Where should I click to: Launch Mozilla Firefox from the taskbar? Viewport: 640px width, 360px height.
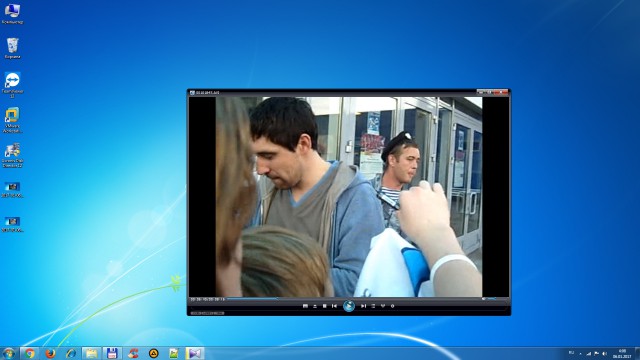(50, 353)
